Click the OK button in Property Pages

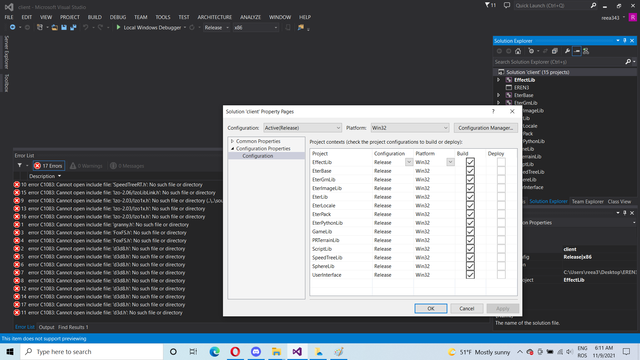coord(431,309)
